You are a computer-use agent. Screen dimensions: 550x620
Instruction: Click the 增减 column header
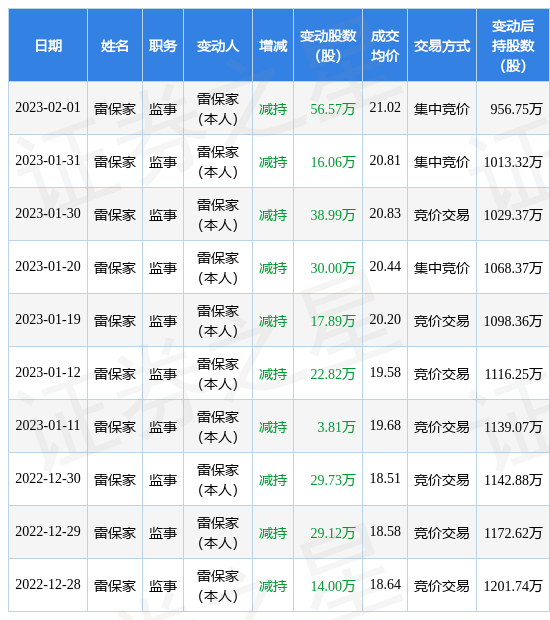point(273,46)
